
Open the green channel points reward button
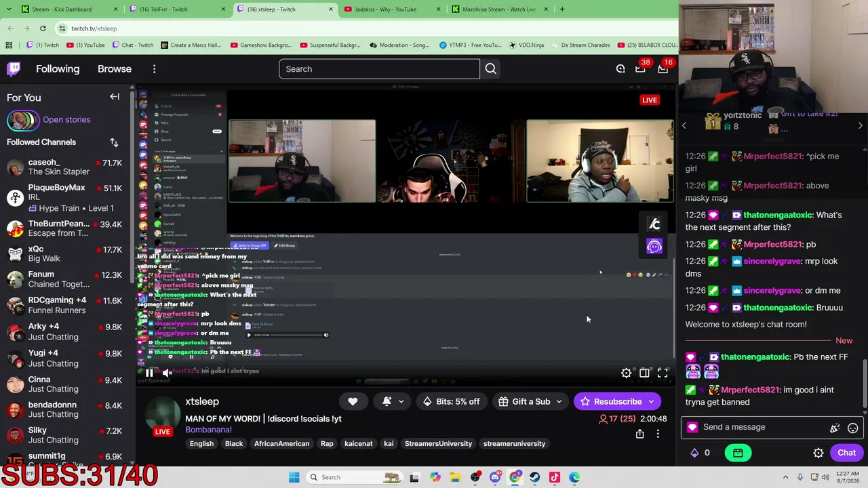click(x=738, y=453)
